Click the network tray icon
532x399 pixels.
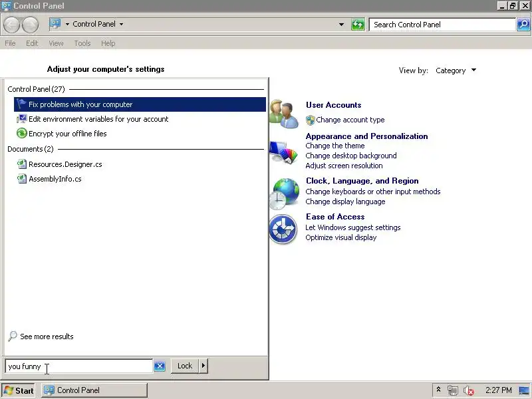tap(453, 390)
